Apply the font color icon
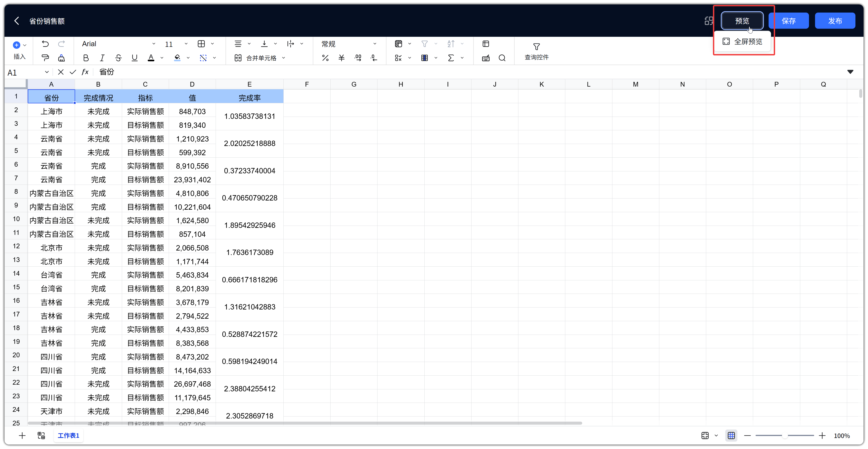 [151, 58]
